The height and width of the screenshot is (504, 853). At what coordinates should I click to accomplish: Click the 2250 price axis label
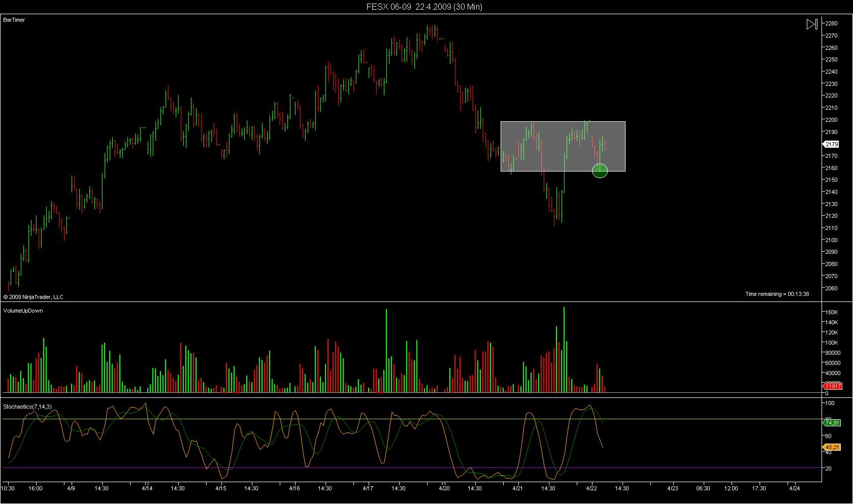pos(831,59)
